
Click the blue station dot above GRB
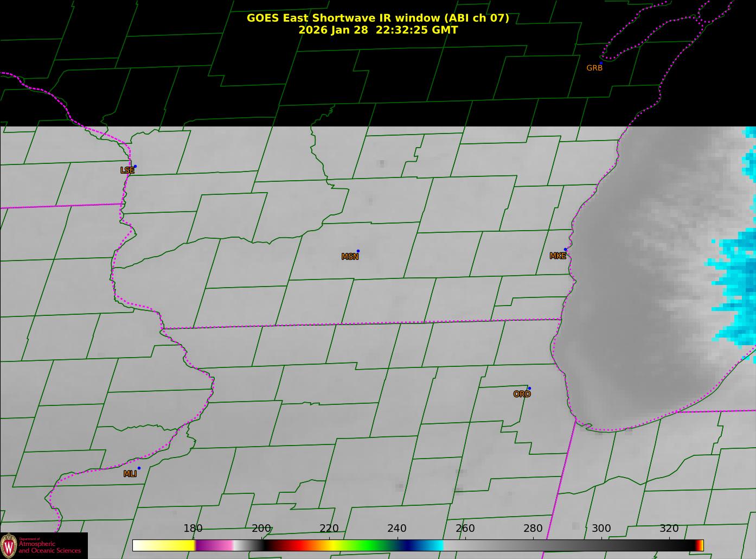[x=601, y=63]
